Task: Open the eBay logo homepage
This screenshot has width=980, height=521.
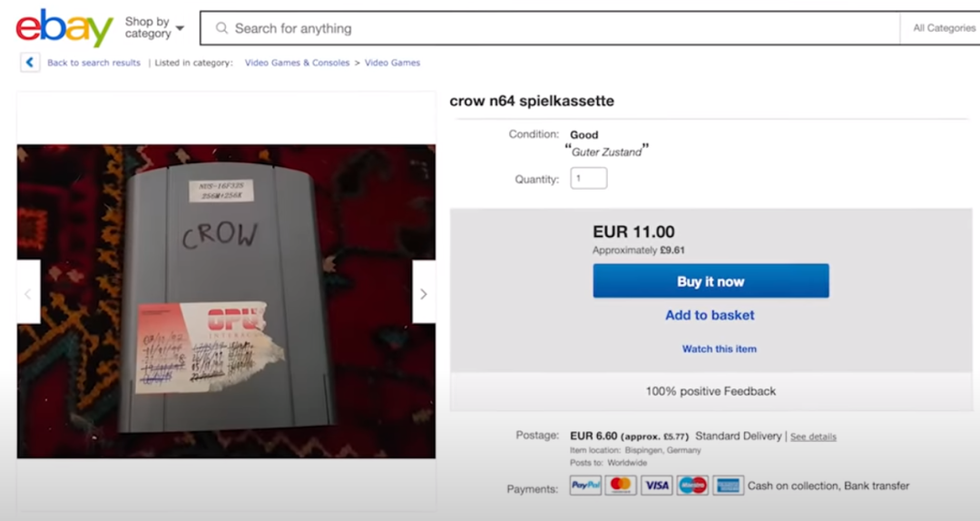Action: [x=64, y=27]
